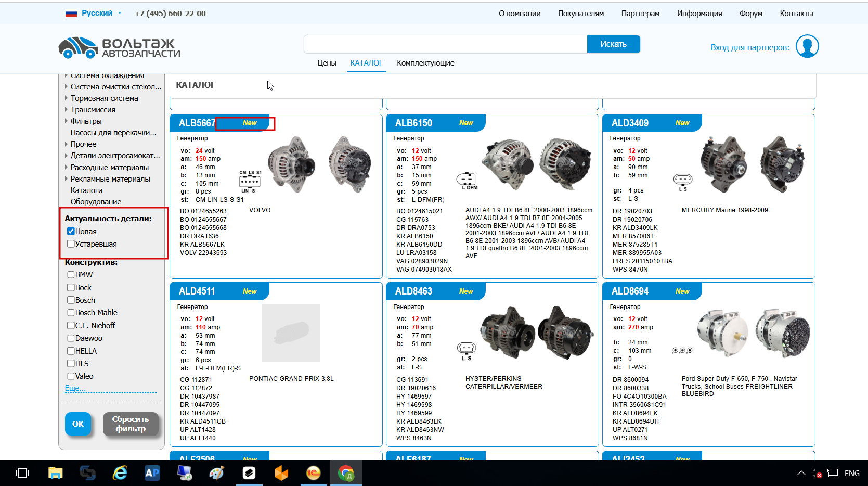
Task: Expand Фильтры category
Action: click(66, 121)
